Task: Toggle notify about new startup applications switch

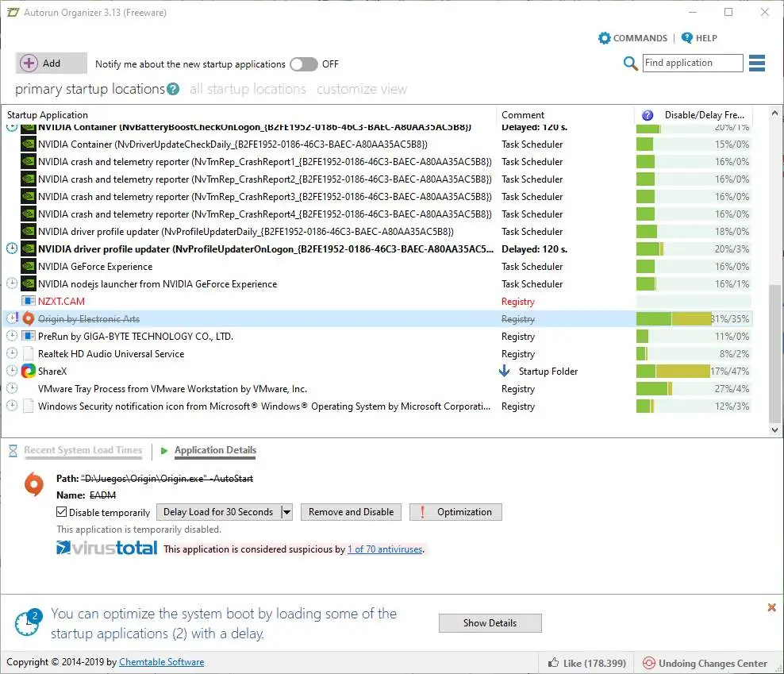Action: (303, 64)
